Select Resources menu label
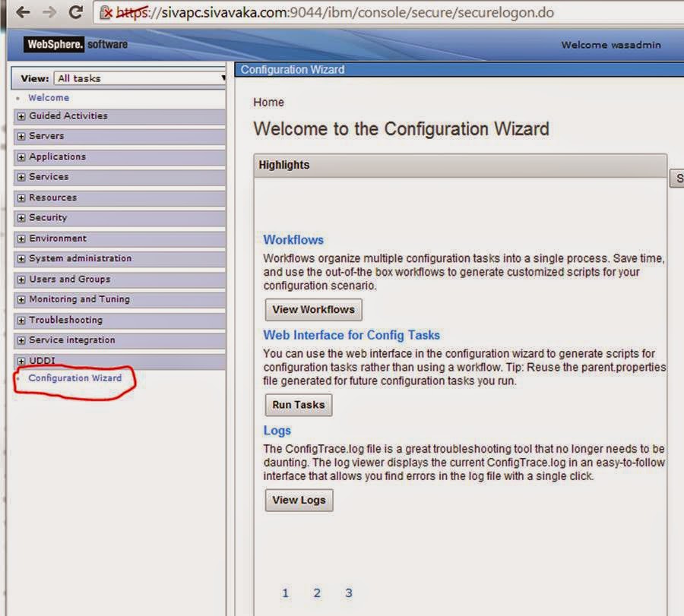The width and height of the screenshot is (684, 616). tap(52, 197)
